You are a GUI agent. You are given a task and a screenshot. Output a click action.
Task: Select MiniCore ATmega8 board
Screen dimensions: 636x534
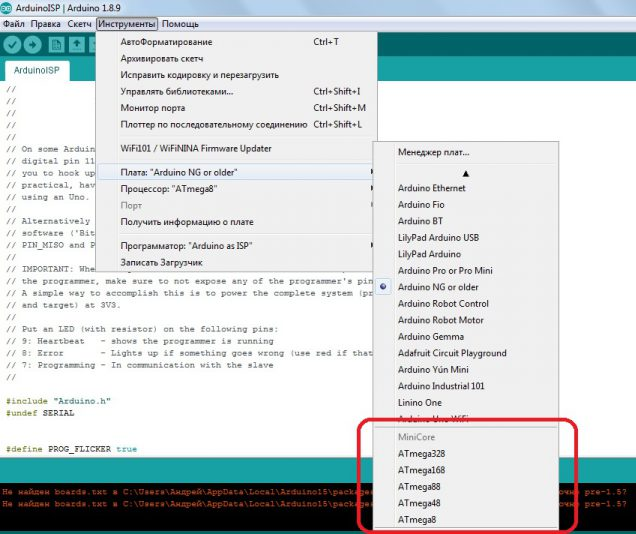(466, 520)
